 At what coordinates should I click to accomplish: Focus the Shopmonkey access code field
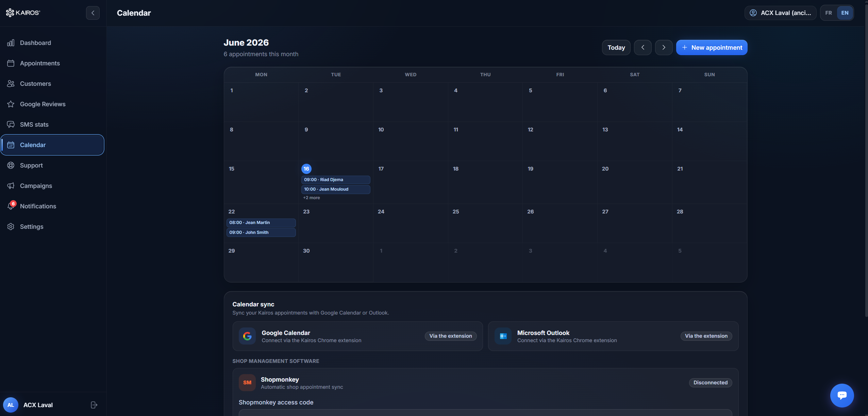pos(485,413)
